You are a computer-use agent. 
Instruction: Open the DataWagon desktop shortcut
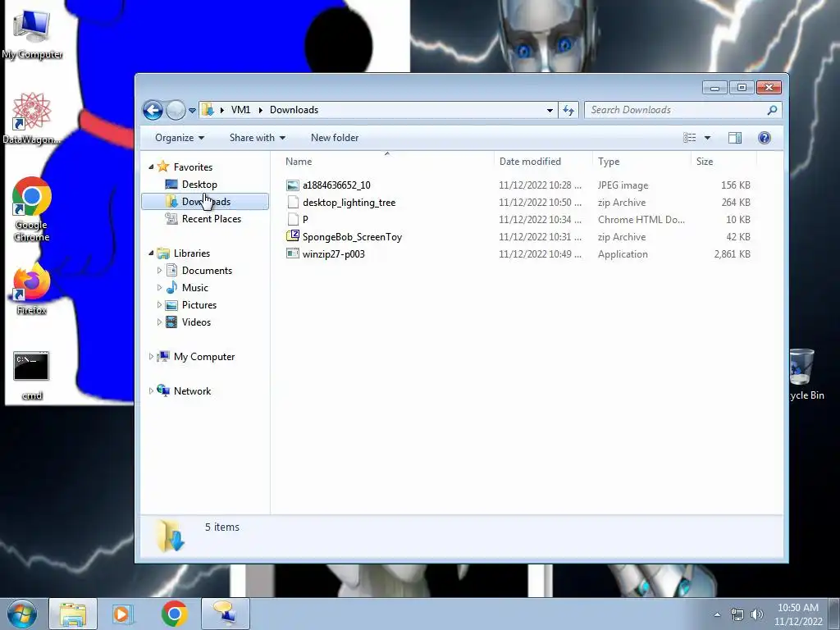32,118
